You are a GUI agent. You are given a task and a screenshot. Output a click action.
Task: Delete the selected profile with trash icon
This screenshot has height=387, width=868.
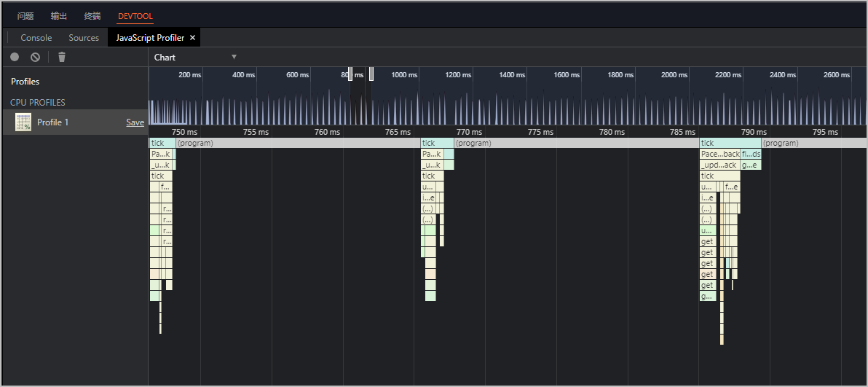click(x=62, y=57)
